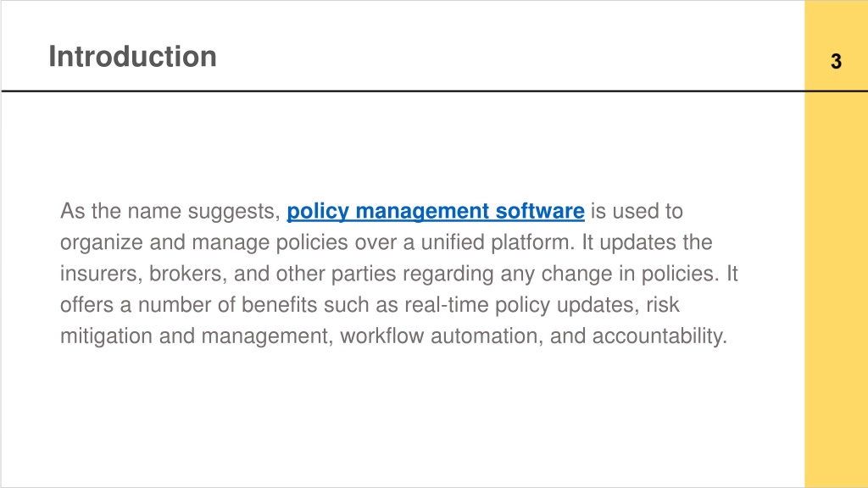Click the word 'policy' in the hyperlink
Image resolution: width=868 pixels, height=488 pixels.
coord(318,211)
